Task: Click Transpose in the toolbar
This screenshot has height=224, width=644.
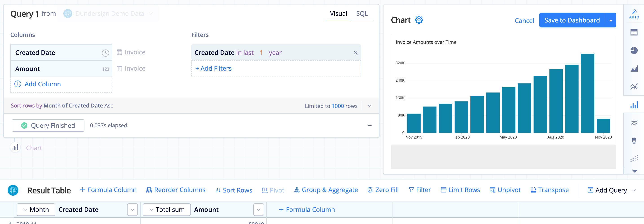Action: [x=549, y=190]
